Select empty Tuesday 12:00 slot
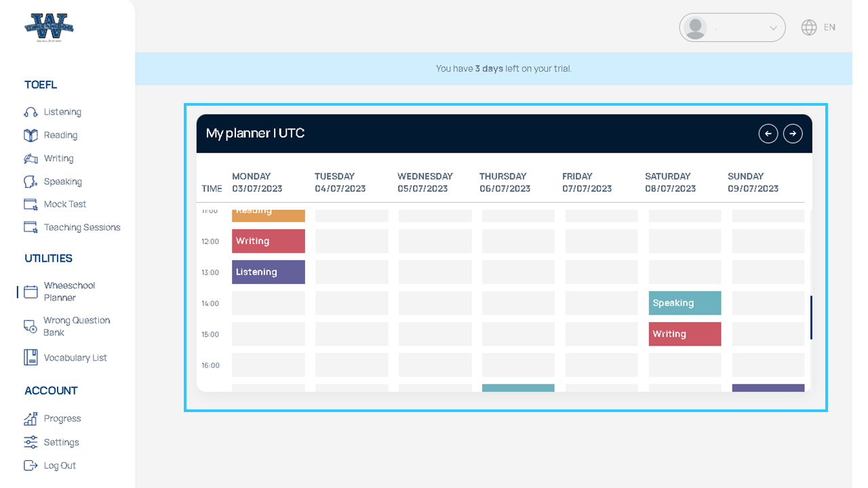Image resolution: width=868 pixels, height=488 pixels. (352, 241)
